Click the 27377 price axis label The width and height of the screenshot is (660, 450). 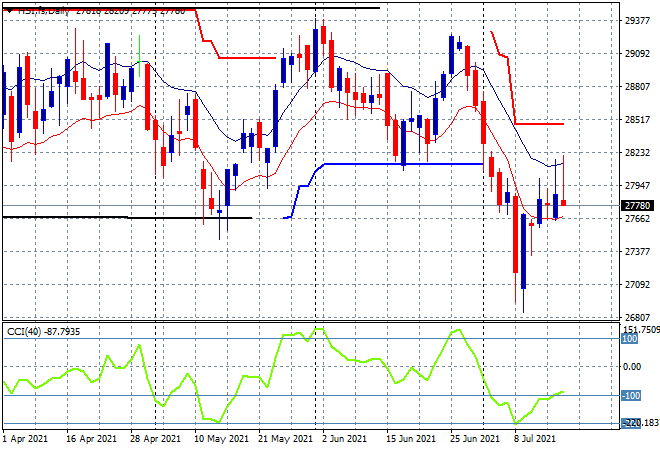click(x=637, y=251)
